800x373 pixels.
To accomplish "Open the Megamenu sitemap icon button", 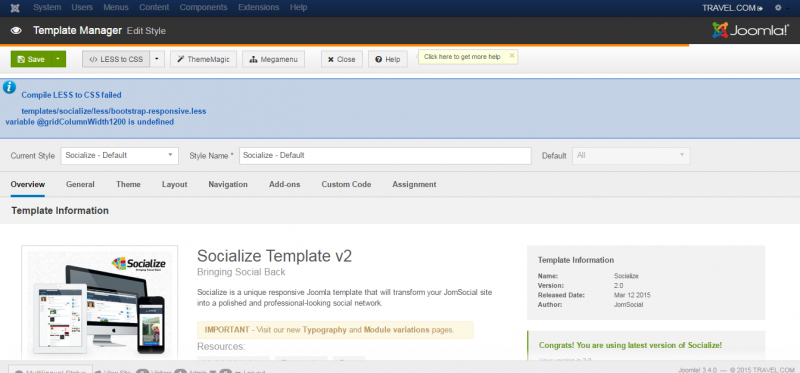I will tap(273, 59).
